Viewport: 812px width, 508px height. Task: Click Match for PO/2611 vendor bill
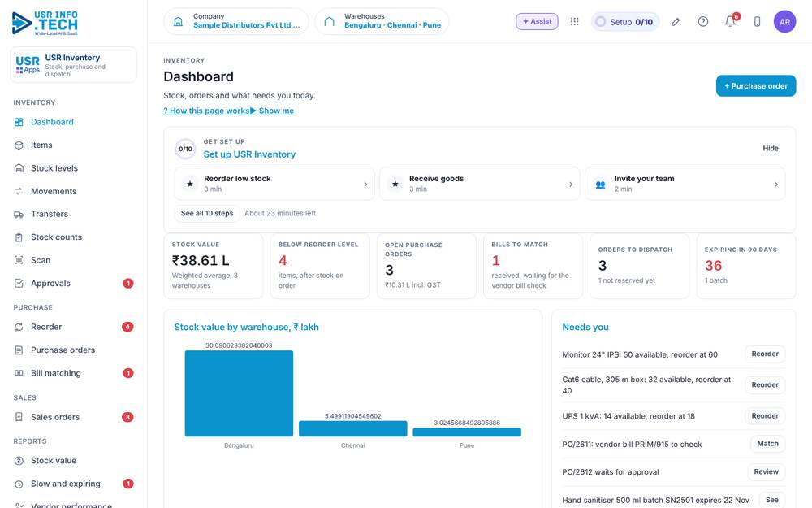767,444
